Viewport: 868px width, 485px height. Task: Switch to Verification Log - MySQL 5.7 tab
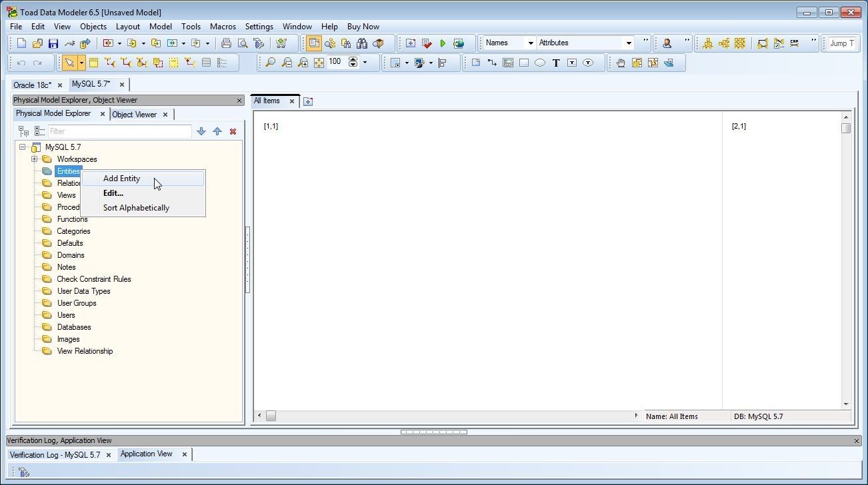55,455
